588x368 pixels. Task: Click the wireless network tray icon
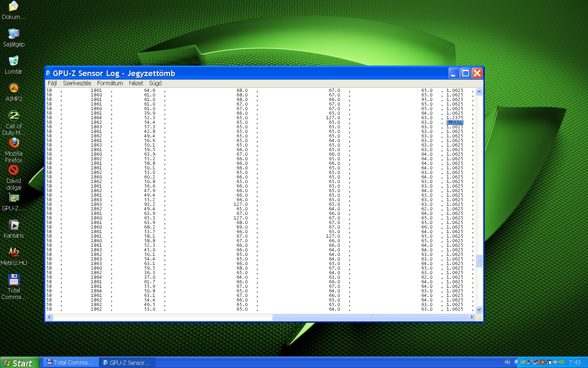pyautogui.click(x=530, y=362)
